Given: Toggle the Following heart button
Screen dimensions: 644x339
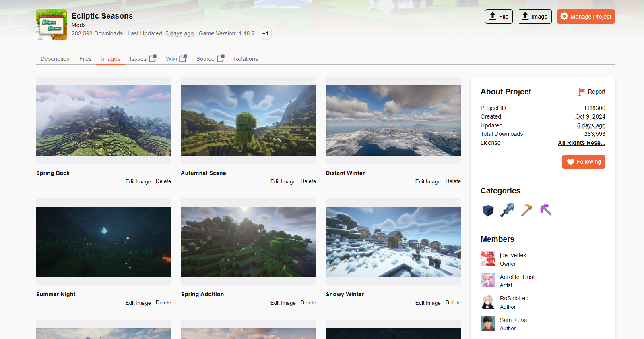Looking at the screenshot, I should (583, 162).
